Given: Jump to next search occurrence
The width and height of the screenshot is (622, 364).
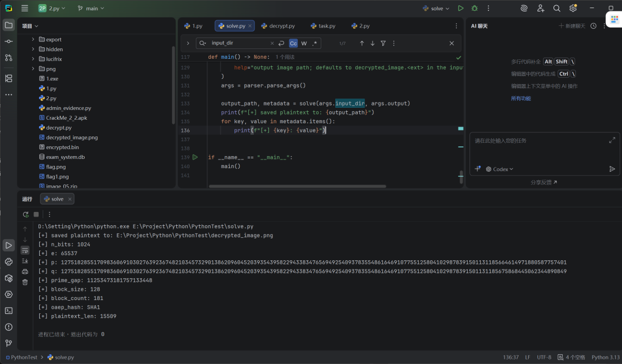Looking at the screenshot, I should point(373,43).
